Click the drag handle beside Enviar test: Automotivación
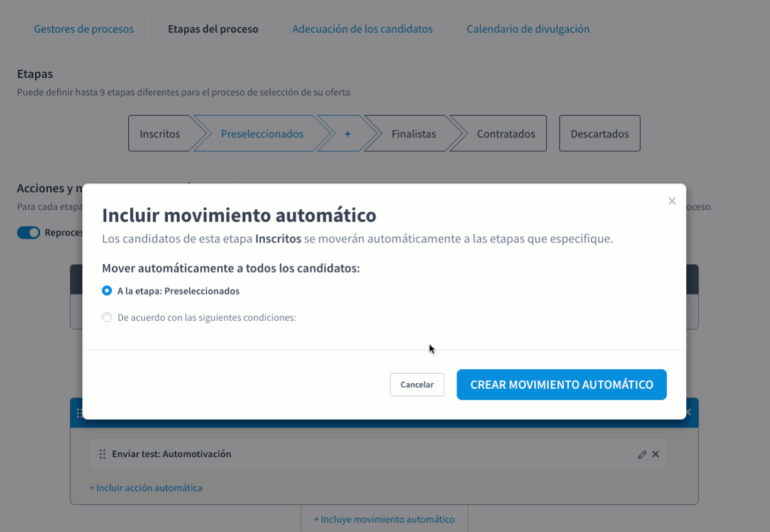Screen dimensions: 770x532 [102, 453]
